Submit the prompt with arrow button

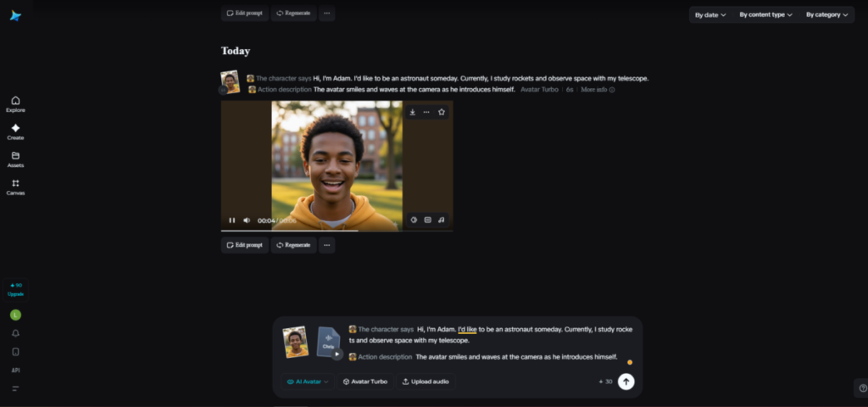pyautogui.click(x=626, y=382)
